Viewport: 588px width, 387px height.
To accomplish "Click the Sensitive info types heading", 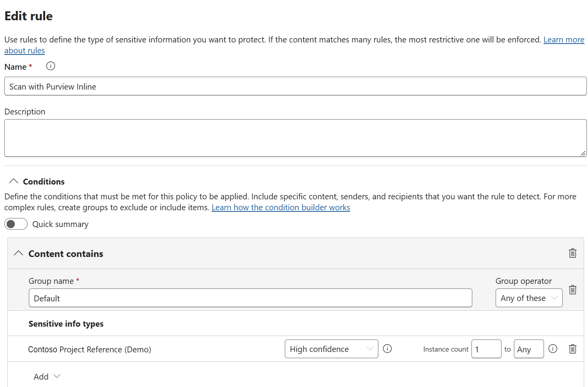I will click(x=66, y=324).
